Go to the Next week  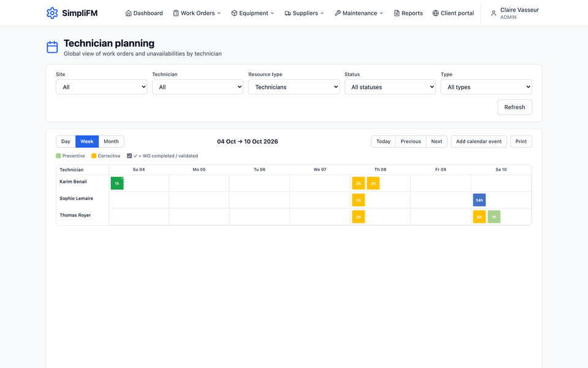(437, 142)
